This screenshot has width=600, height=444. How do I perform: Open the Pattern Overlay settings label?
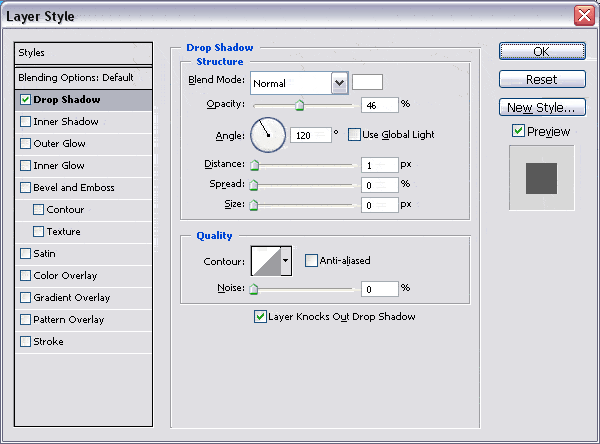pyautogui.click(x=69, y=320)
